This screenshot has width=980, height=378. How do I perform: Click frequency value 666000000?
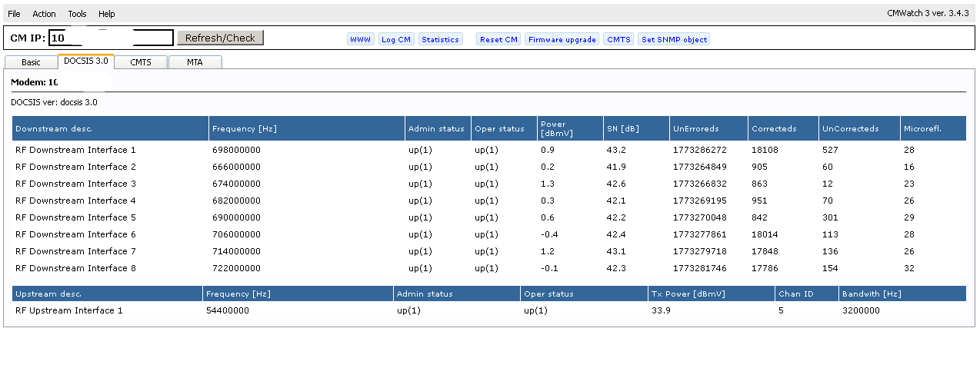(x=236, y=167)
